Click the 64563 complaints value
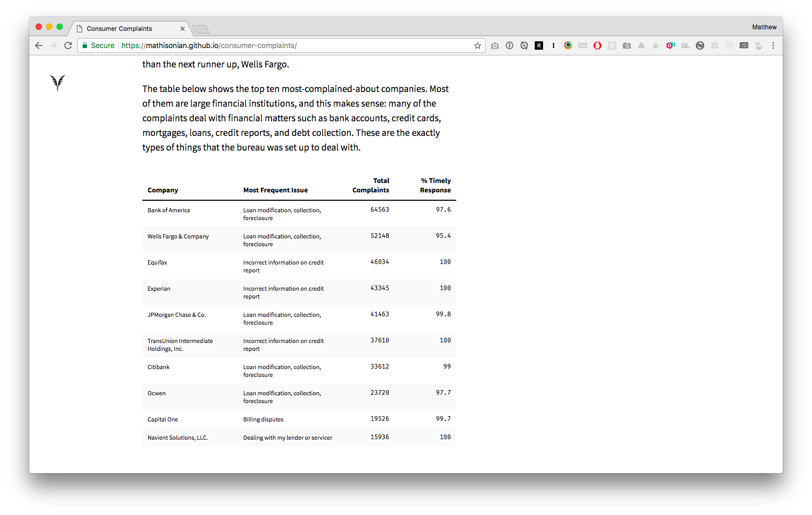Viewport: 812px width, 515px height. coord(380,210)
